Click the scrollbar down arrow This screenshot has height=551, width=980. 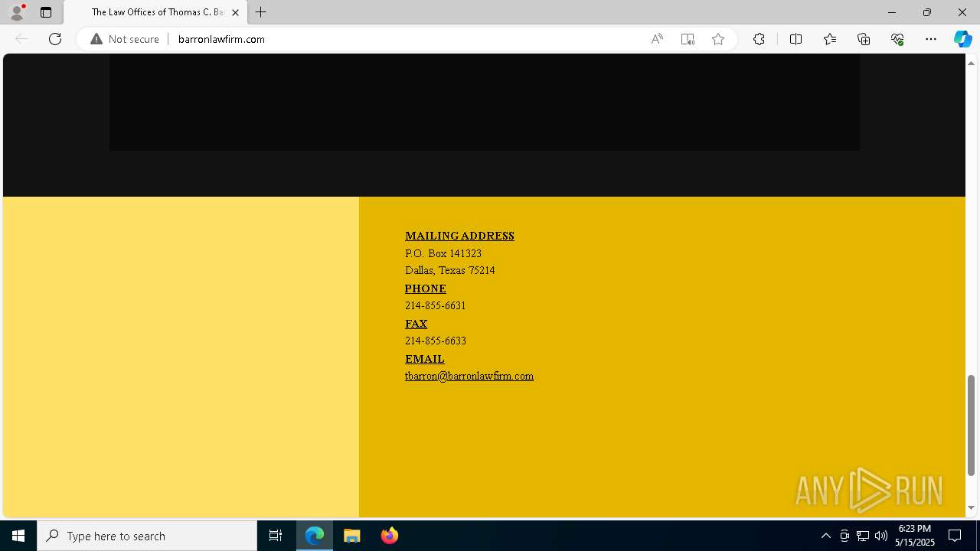point(972,507)
